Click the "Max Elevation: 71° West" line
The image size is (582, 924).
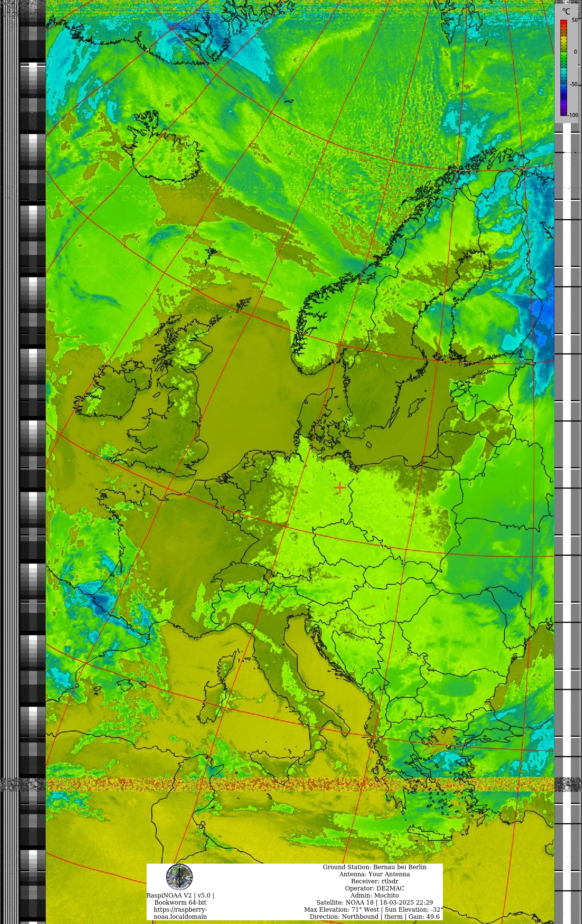point(373,909)
